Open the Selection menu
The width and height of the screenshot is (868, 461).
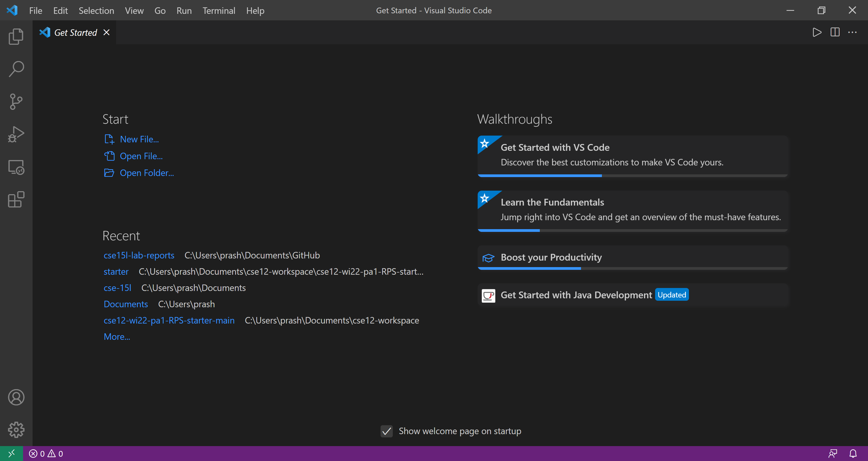coord(96,11)
